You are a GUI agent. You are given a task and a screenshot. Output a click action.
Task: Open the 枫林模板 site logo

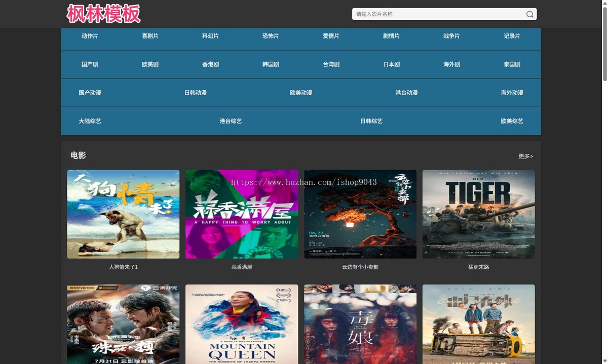click(104, 14)
